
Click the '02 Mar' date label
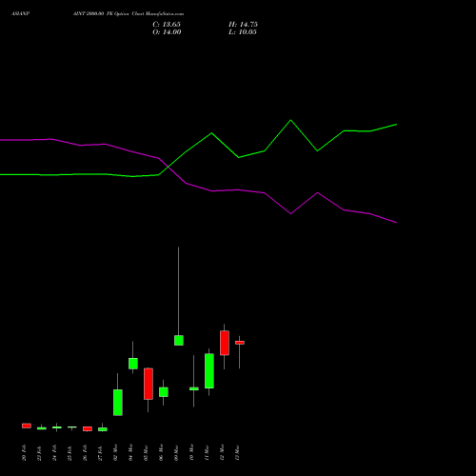(x=115, y=452)
